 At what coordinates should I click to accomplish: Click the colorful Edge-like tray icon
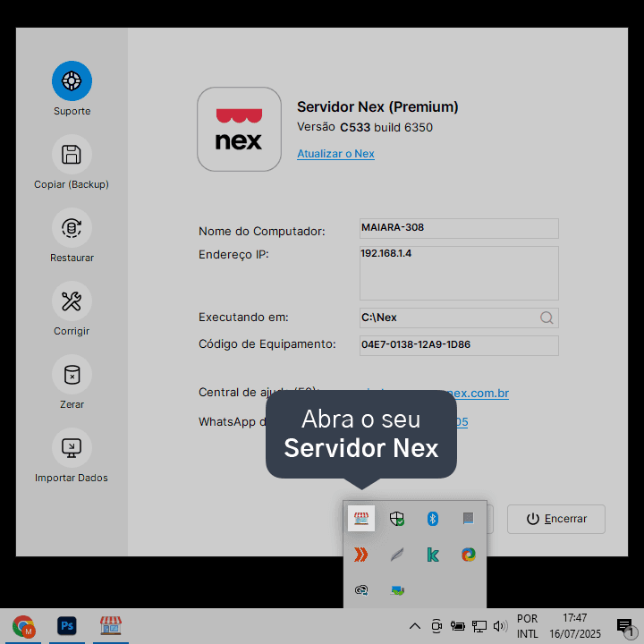click(468, 555)
